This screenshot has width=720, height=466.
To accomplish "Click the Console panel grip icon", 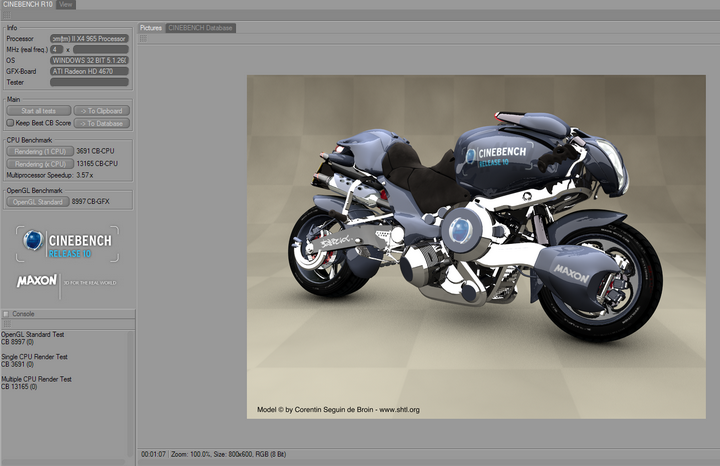I will 7,324.
